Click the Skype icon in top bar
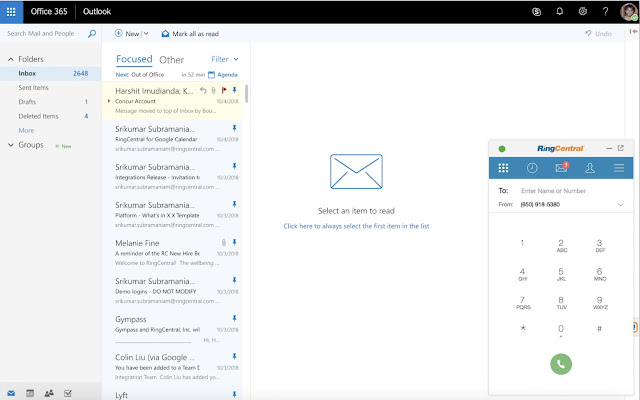 point(536,11)
